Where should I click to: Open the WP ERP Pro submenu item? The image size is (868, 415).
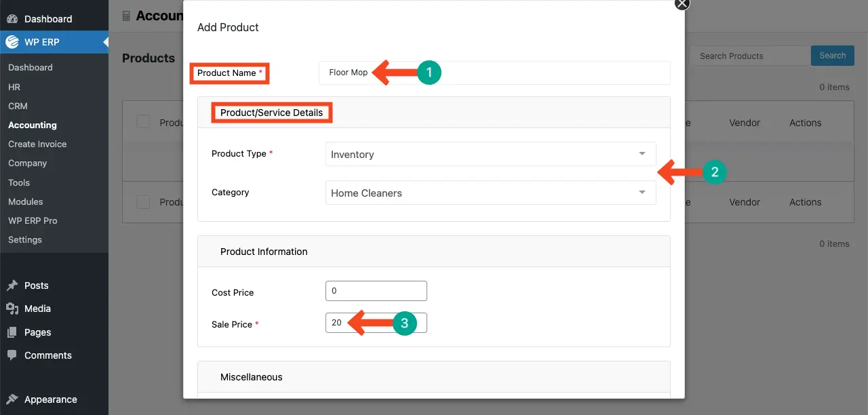click(x=33, y=220)
